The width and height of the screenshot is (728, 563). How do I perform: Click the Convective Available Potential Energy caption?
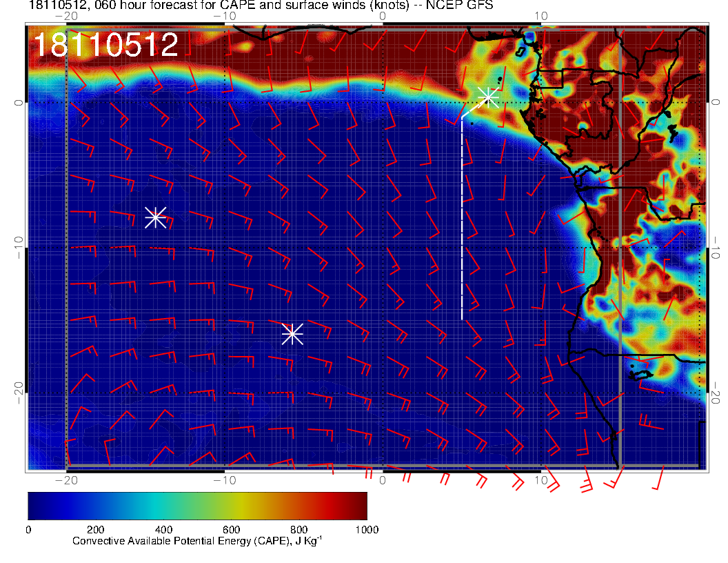(197, 541)
